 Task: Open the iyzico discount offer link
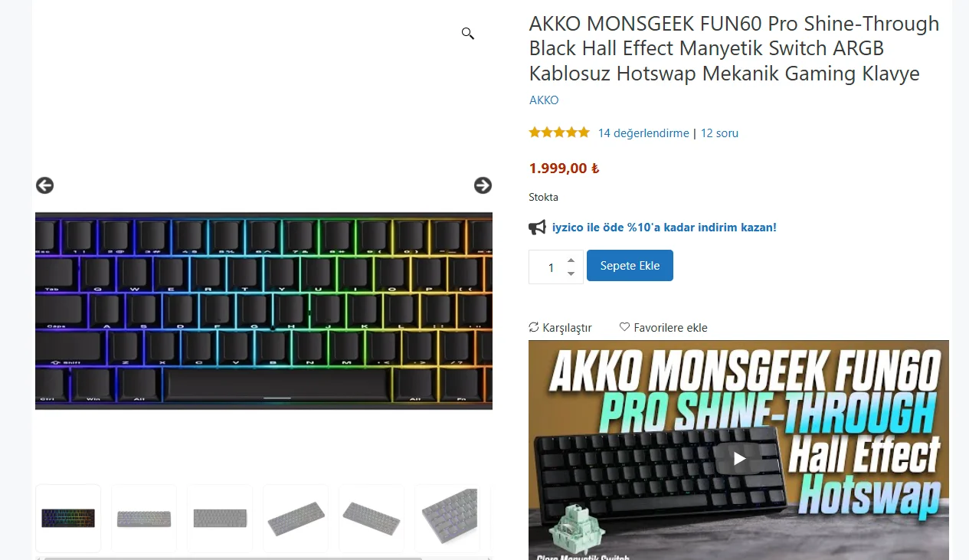[664, 228]
